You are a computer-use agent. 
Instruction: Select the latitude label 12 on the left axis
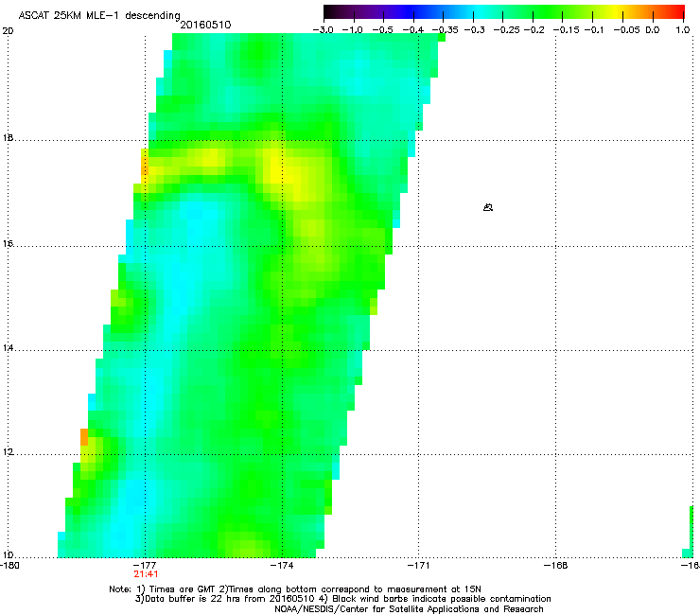[x=8, y=452]
